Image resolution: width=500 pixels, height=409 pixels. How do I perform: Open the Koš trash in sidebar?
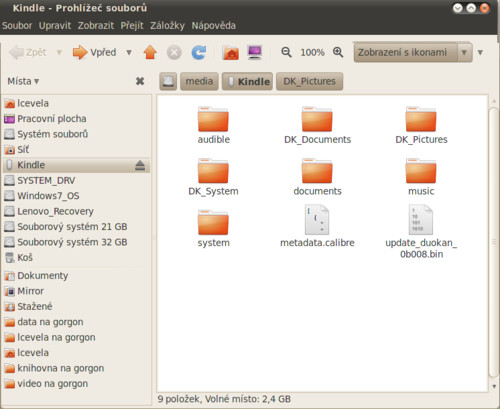[77, 258]
